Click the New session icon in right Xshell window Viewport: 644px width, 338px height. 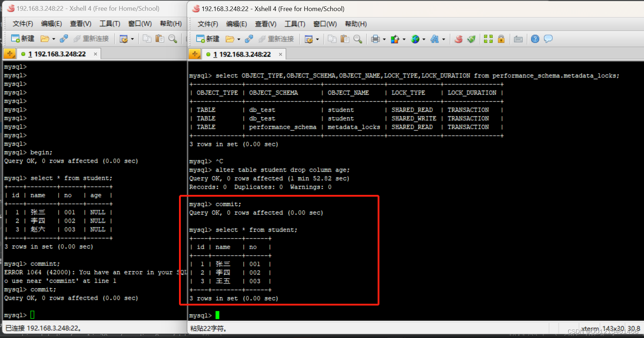(x=208, y=39)
